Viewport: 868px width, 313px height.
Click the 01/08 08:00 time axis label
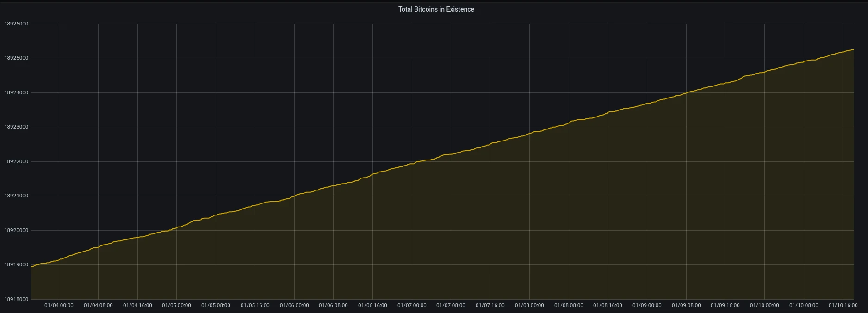pyautogui.click(x=569, y=305)
